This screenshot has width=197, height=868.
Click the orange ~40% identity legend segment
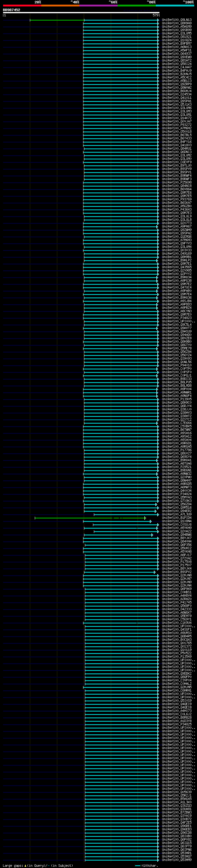pyautogui.click(x=60, y=6)
